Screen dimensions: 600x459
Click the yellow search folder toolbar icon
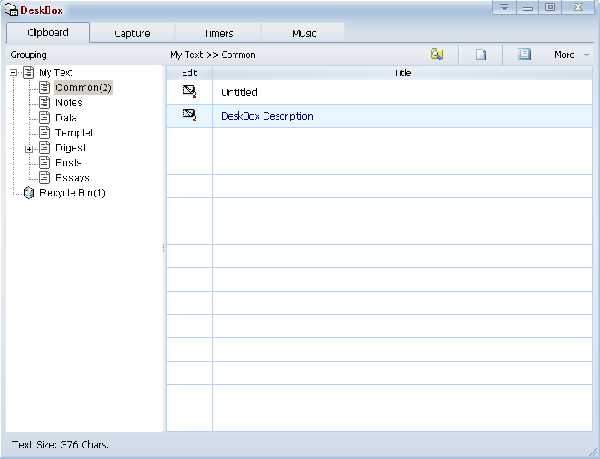click(437, 54)
